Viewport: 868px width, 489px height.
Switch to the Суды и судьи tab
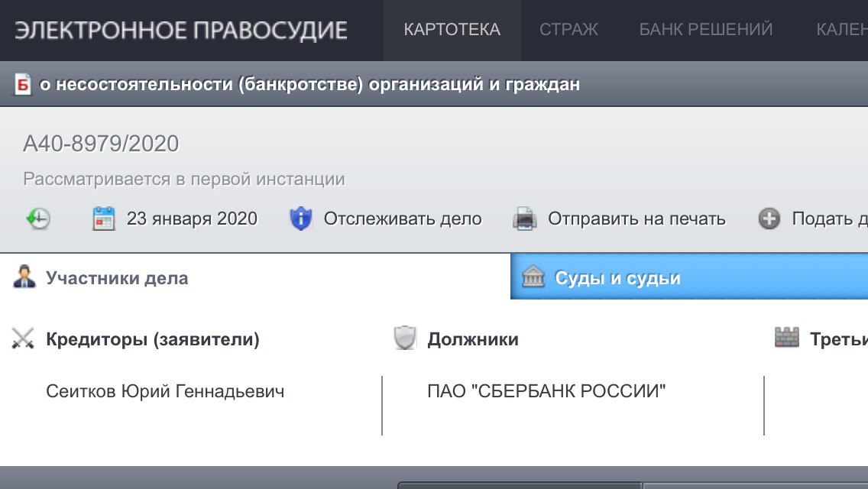pos(617,278)
